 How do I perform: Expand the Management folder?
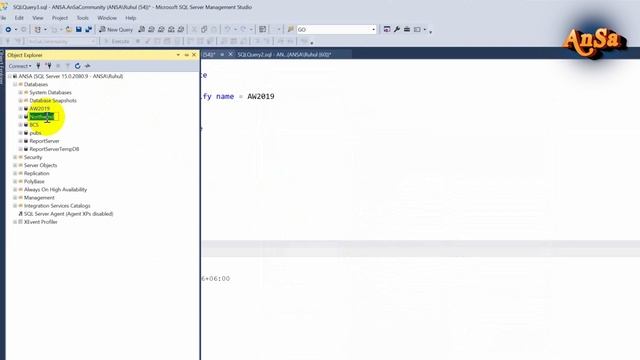(x=15, y=198)
